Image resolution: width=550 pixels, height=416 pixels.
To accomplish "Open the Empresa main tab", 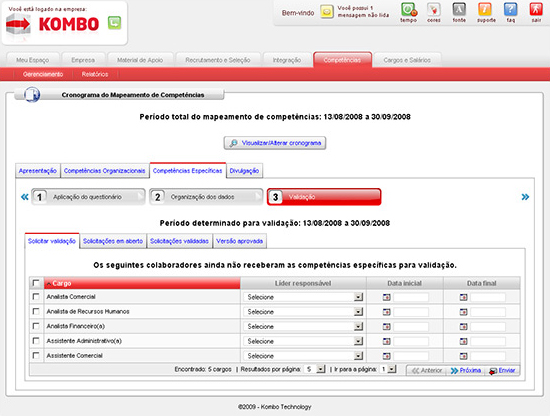I will coord(83,60).
